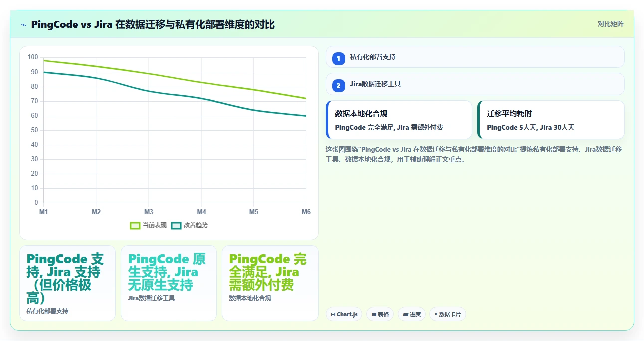
Task: Click the M2 x-axis label
Action: [96, 212]
